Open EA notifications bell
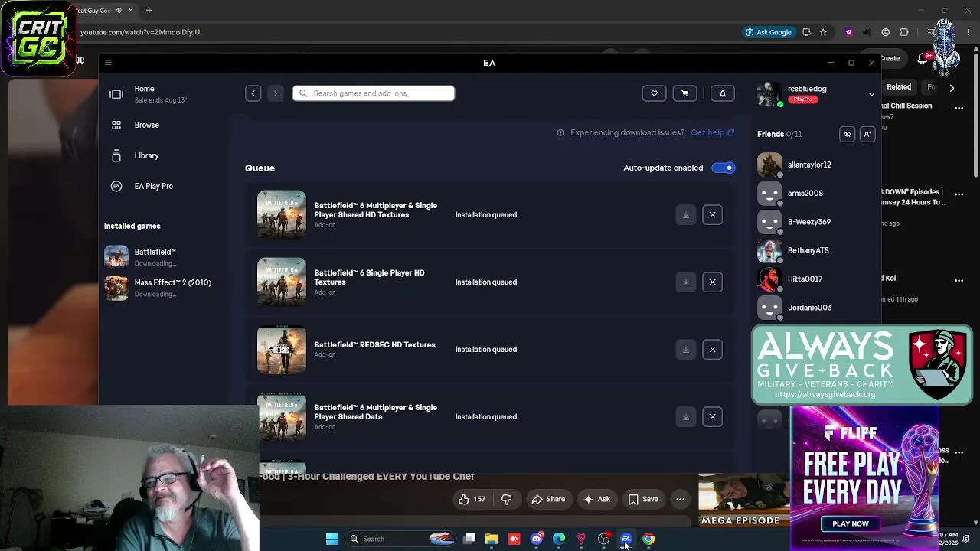980x551 pixels. point(722,93)
